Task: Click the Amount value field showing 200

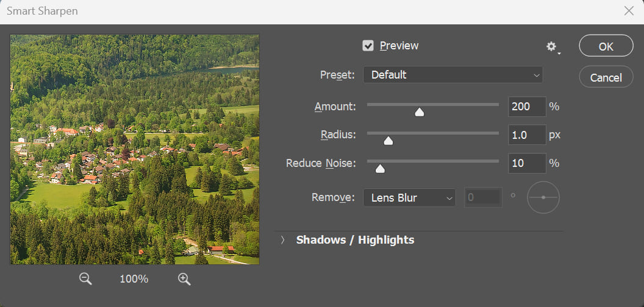Action: 527,107
